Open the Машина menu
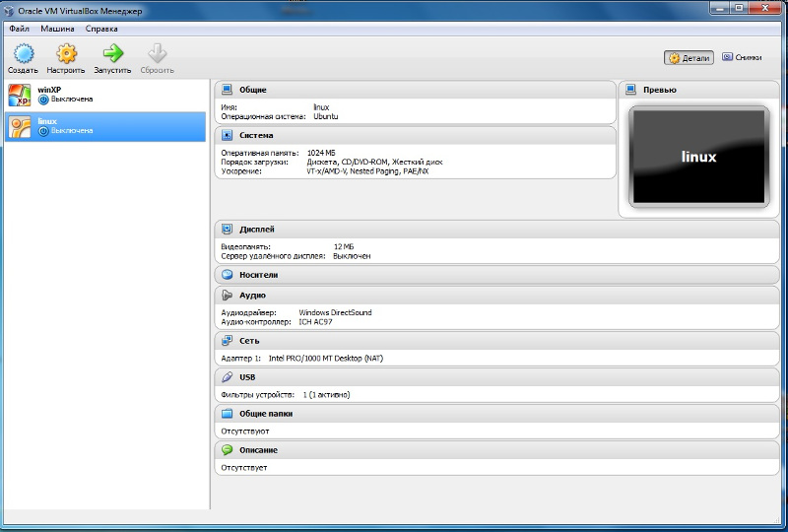This screenshot has height=532, width=788. 57,29
